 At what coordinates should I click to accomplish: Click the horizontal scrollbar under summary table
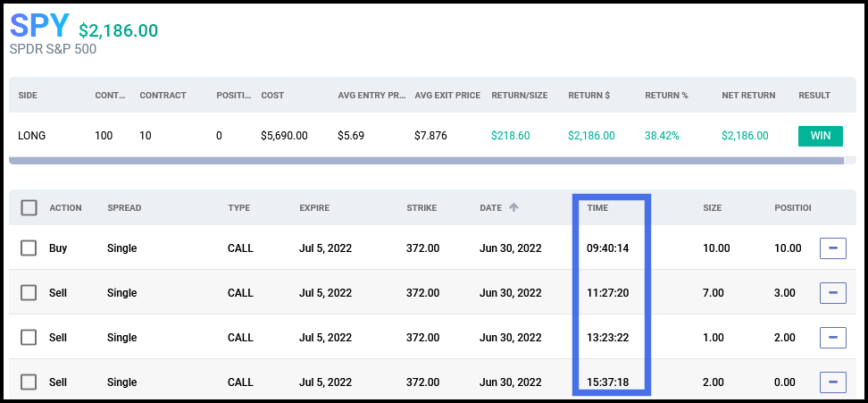point(426,161)
